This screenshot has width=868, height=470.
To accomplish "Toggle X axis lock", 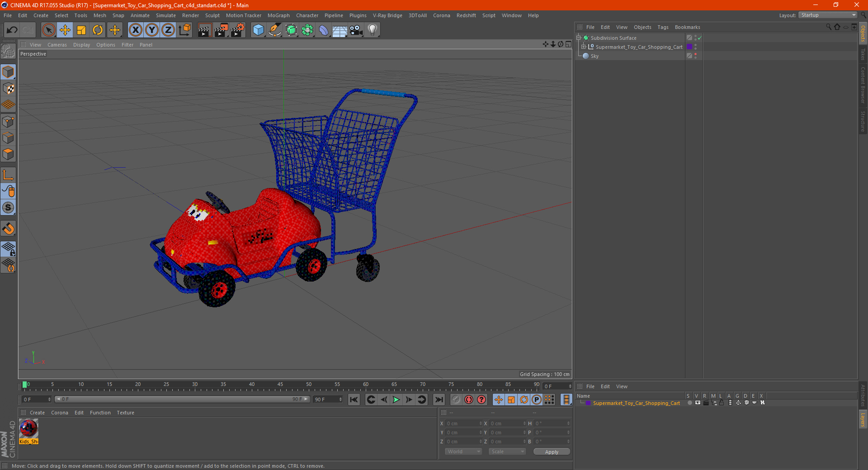I will pos(135,30).
